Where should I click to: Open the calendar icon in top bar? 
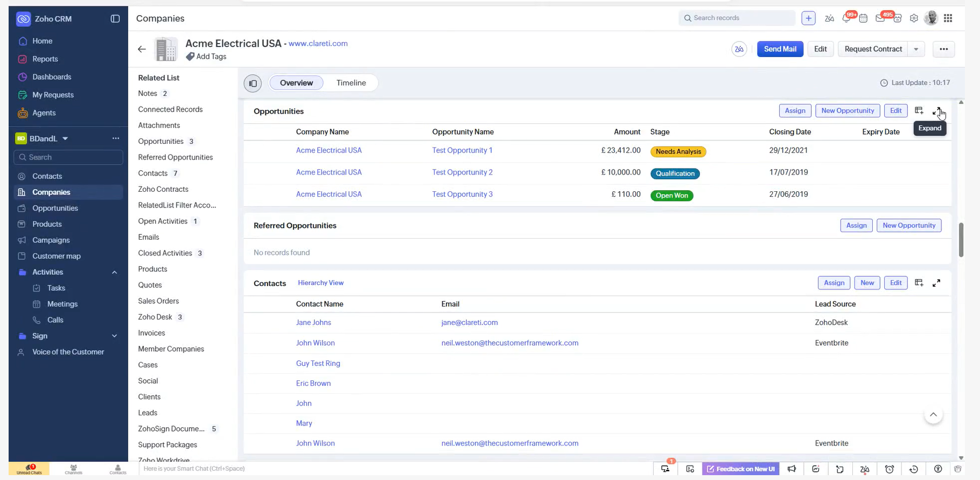click(863, 18)
